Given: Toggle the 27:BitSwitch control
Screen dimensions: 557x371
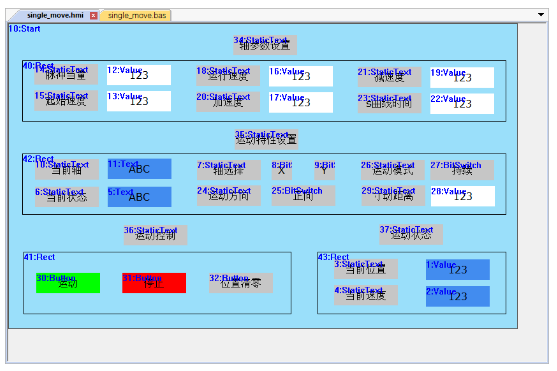Looking at the screenshot, I should tap(462, 170).
